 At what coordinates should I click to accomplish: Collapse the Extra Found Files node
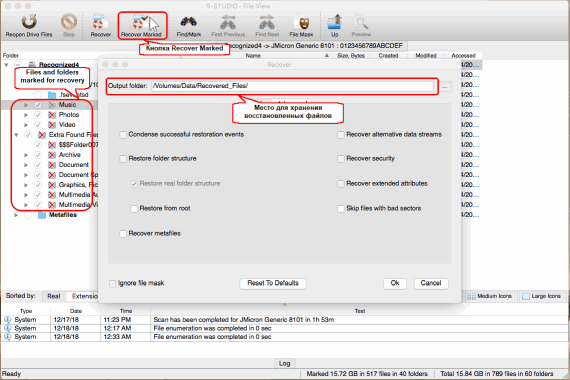tap(16, 135)
